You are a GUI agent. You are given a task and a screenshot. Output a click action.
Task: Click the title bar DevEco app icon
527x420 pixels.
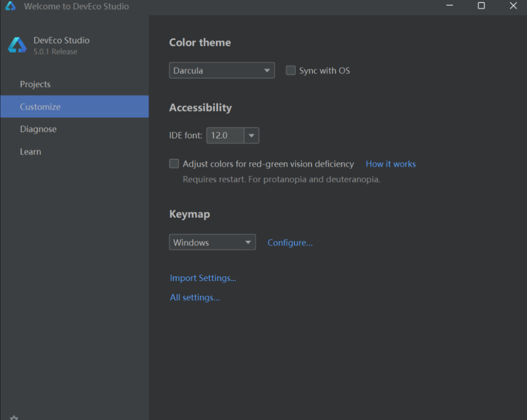(10, 6)
